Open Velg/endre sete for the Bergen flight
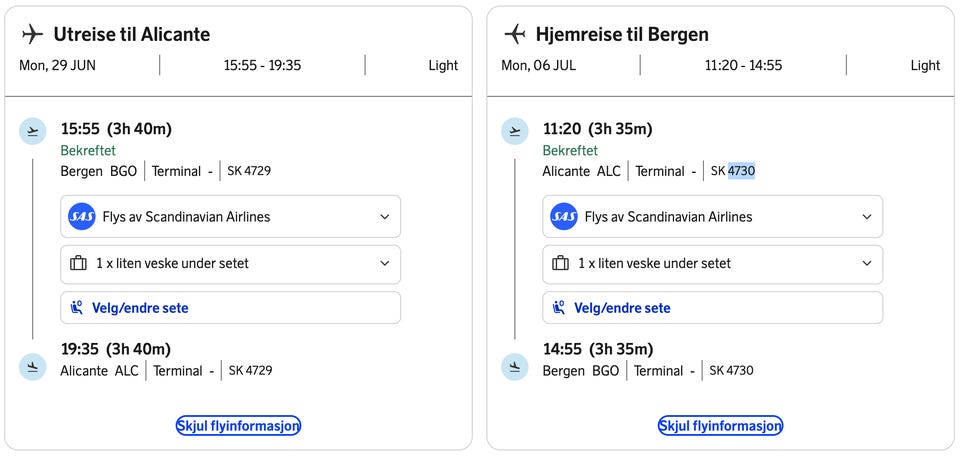960x456 pixels. click(x=622, y=308)
